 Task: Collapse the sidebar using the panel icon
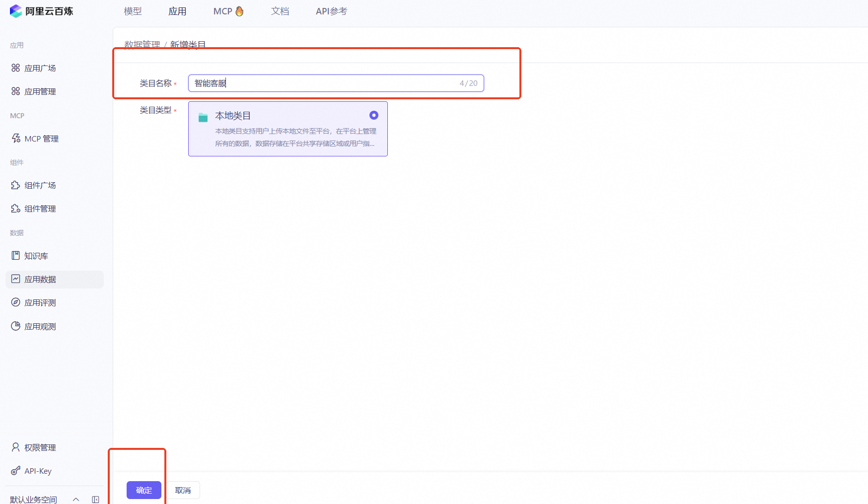[95, 500]
